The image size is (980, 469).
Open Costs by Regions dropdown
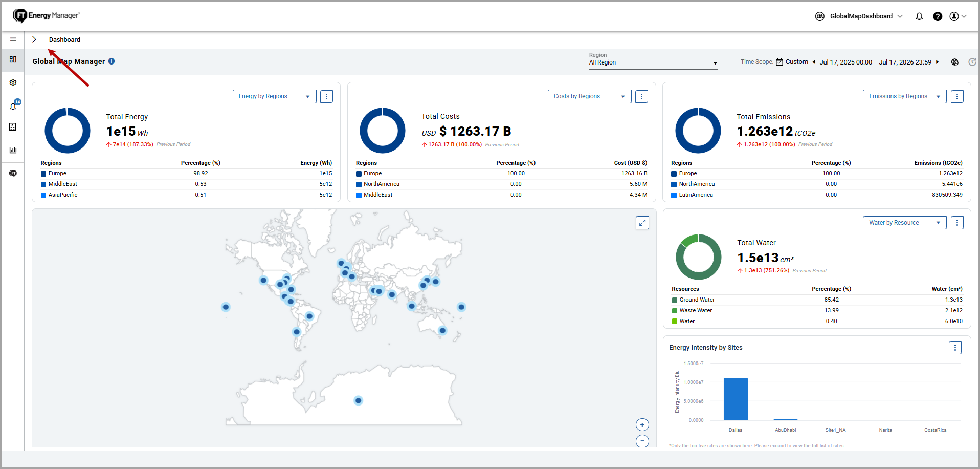(x=590, y=96)
